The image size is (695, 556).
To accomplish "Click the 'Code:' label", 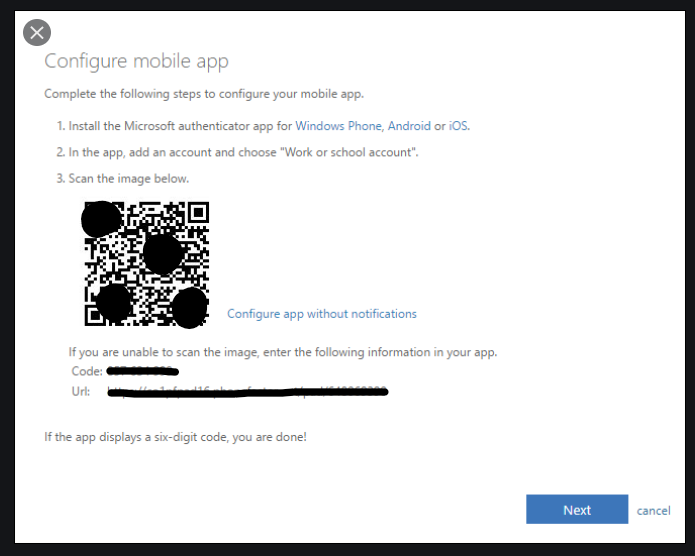I will click(x=87, y=371).
